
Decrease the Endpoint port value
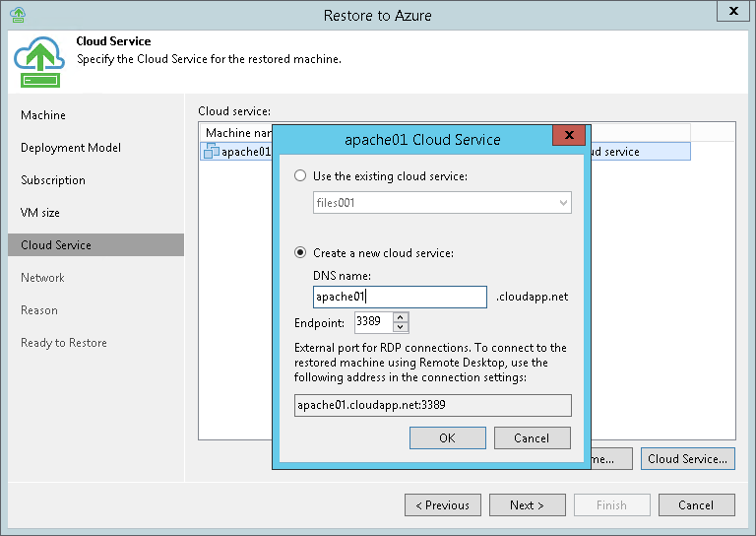pyautogui.click(x=401, y=328)
